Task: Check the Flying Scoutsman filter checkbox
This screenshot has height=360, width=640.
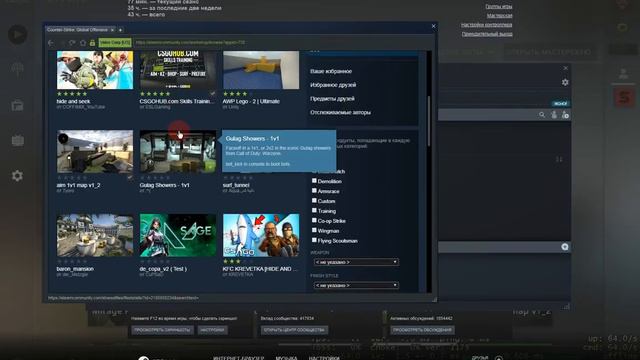Action: click(314, 240)
